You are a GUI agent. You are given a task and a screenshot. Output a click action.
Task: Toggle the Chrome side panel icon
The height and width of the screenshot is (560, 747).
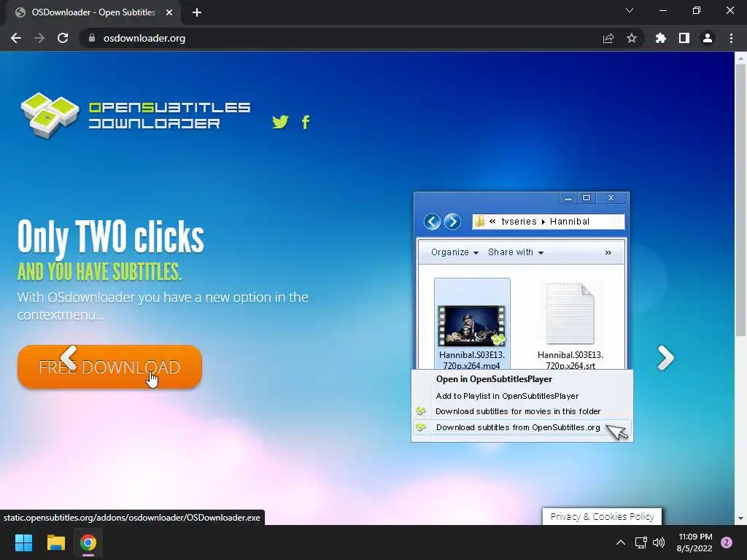pyautogui.click(x=684, y=38)
